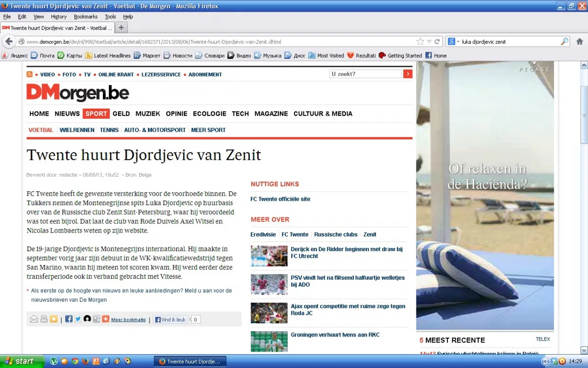Click the scrollbar down arrow
588x368 pixels.
[x=584, y=350]
